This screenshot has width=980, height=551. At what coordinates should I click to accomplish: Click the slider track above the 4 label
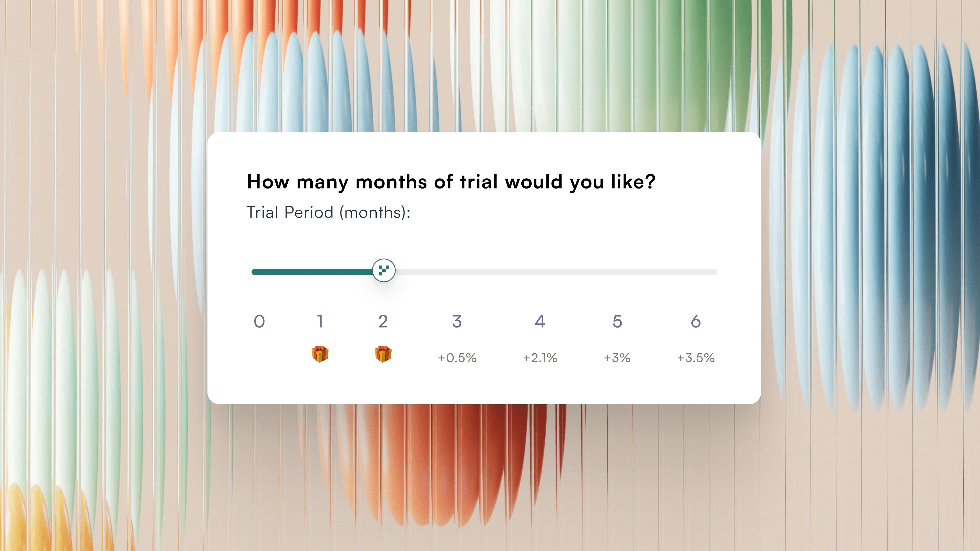point(540,272)
